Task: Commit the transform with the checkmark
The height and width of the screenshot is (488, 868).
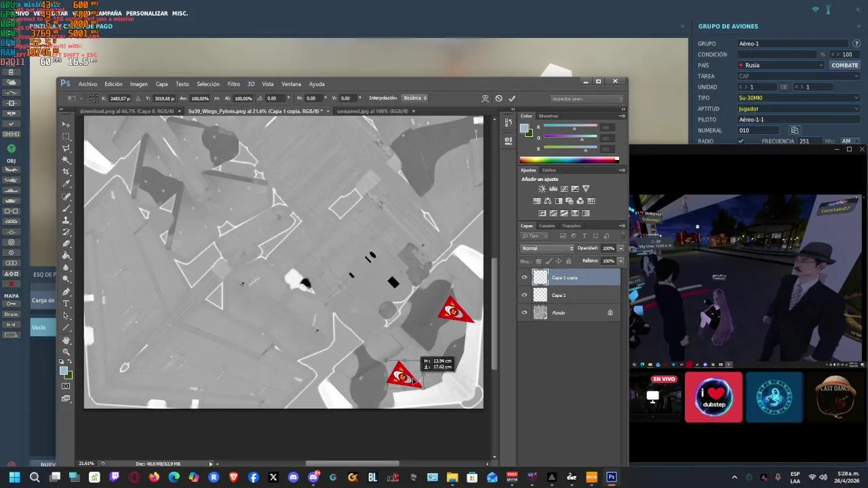Action: coord(512,98)
